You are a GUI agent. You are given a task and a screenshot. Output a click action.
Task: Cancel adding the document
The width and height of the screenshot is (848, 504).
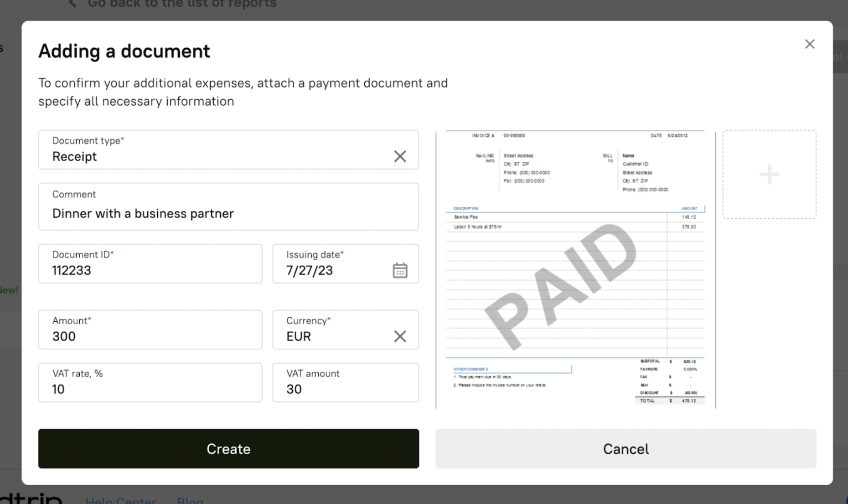click(x=626, y=448)
